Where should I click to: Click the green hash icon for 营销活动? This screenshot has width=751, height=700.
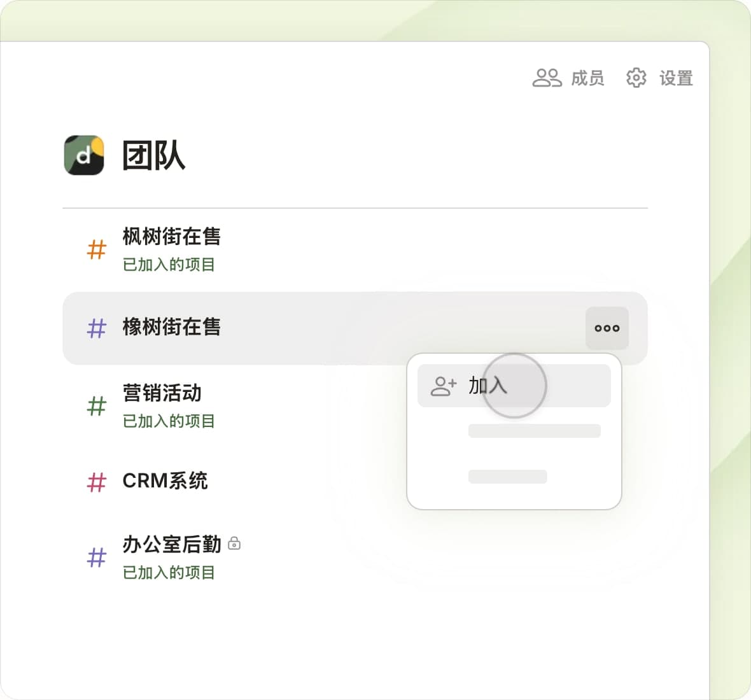[97, 406]
